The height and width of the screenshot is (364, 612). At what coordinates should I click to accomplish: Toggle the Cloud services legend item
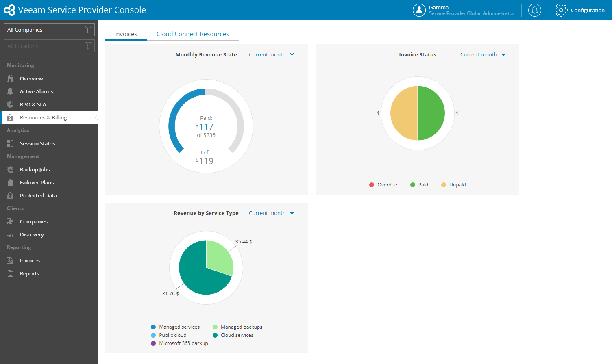[233, 335]
